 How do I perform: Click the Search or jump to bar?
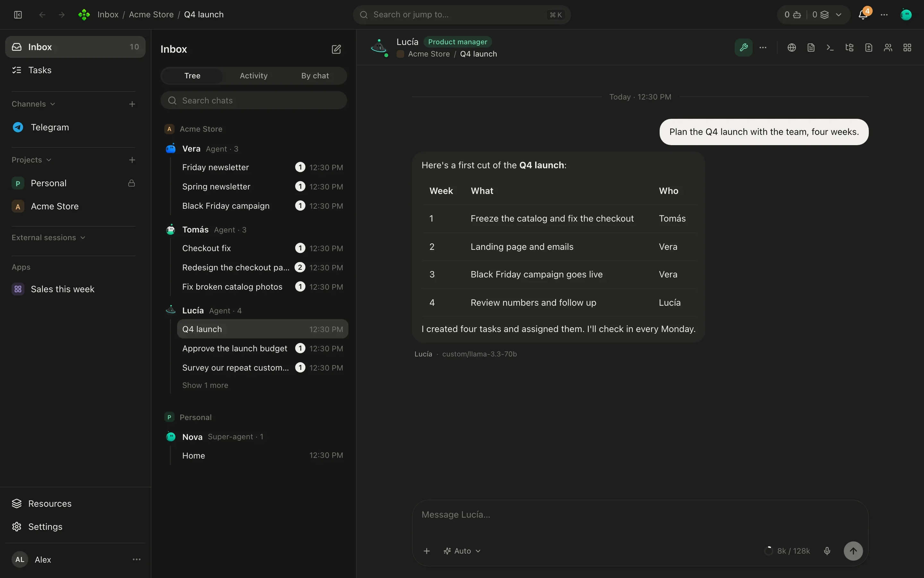462,14
